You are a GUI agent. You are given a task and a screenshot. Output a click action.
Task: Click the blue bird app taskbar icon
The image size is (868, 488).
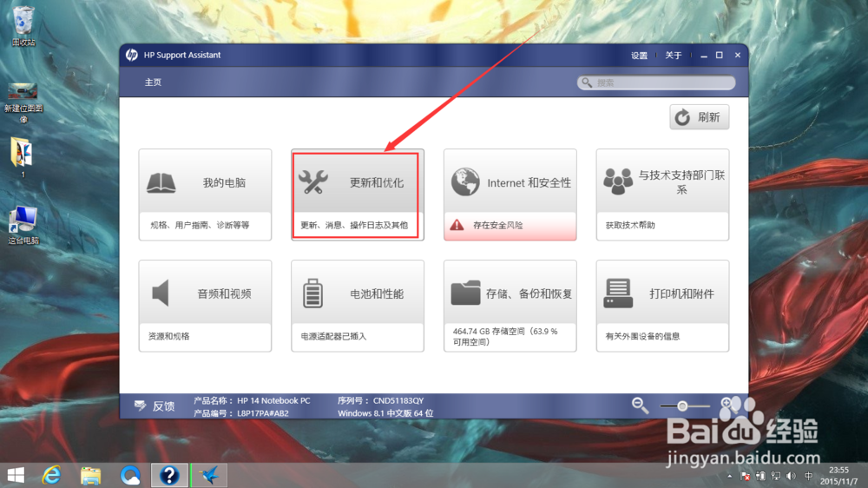click(x=209, y=475)
